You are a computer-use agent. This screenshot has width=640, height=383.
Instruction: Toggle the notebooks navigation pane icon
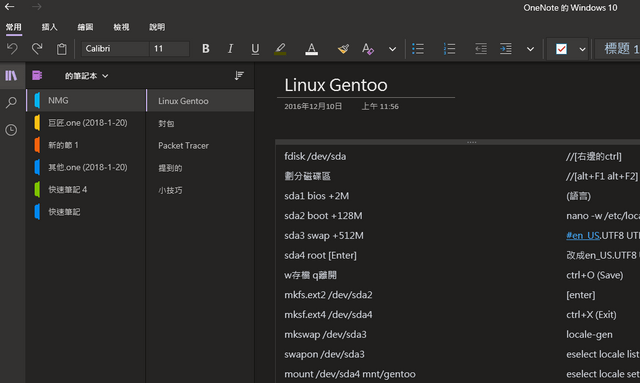(11, 76)
